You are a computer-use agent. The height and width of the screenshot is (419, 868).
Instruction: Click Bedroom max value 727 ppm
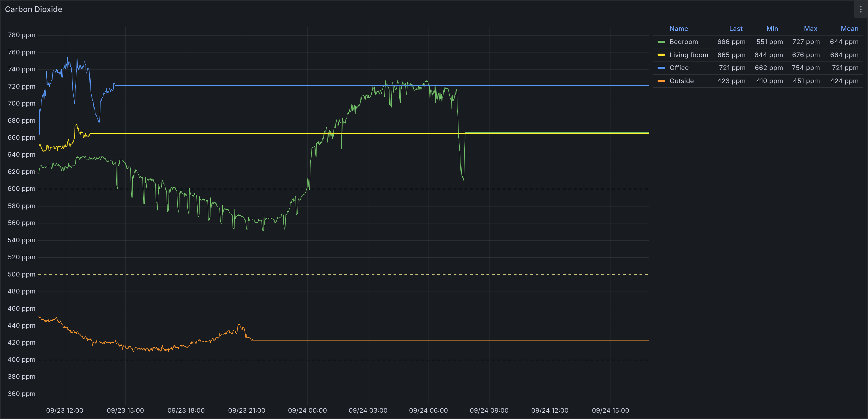806,42
